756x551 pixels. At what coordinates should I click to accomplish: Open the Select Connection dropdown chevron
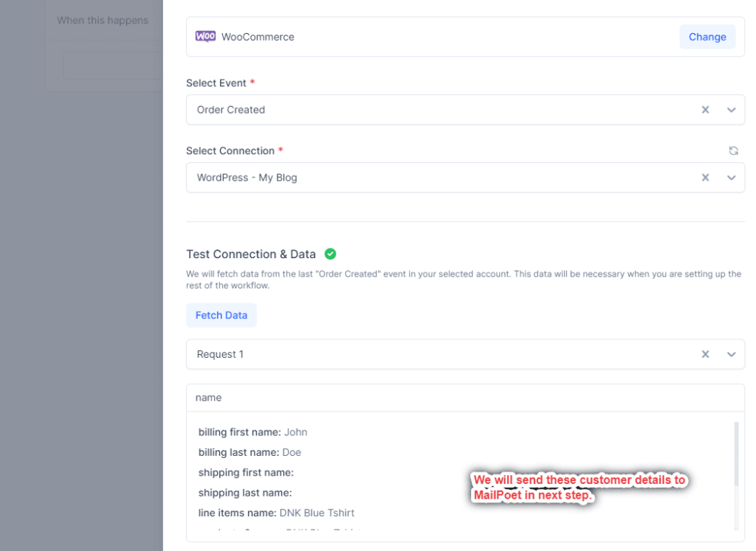(x=731, y=178)
